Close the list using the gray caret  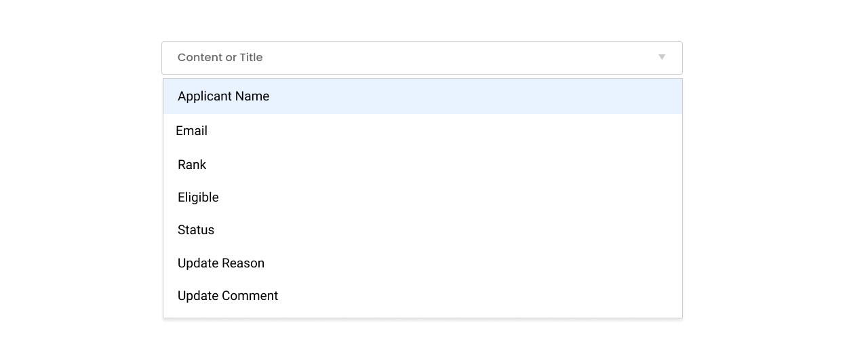[x=662, y=57]
